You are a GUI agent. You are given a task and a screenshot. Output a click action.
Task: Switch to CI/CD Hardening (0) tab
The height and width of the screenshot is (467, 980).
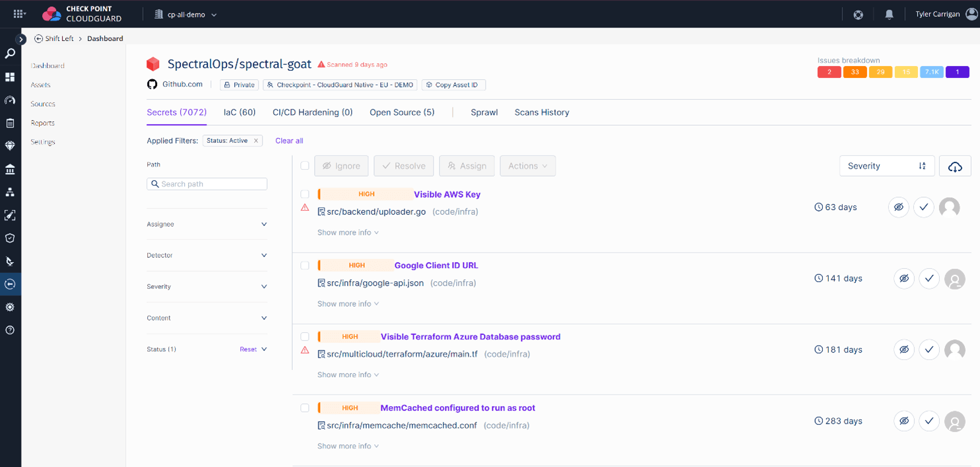312,112
